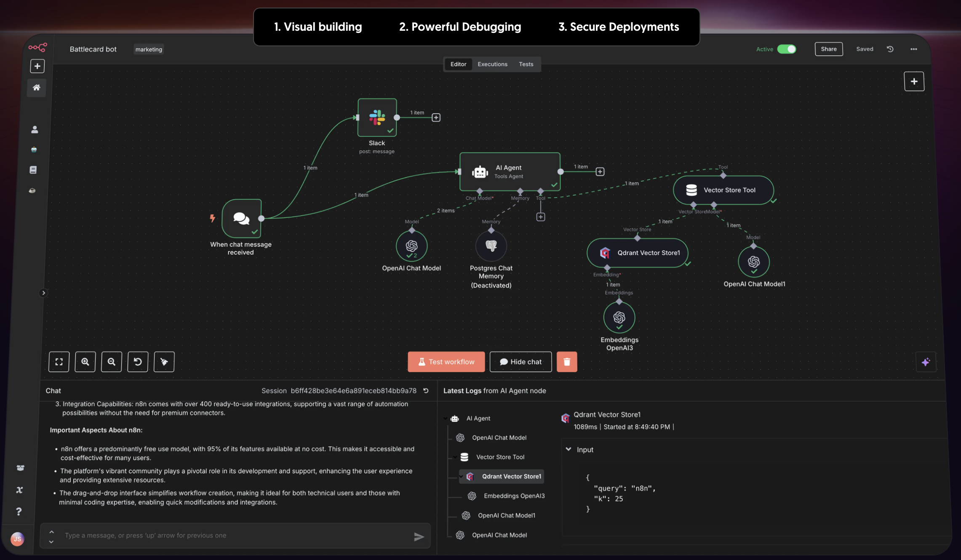Open the help question mark icon
Viewport: 961px width, 560px height.
pyautogui.click(x=19, y=511)
